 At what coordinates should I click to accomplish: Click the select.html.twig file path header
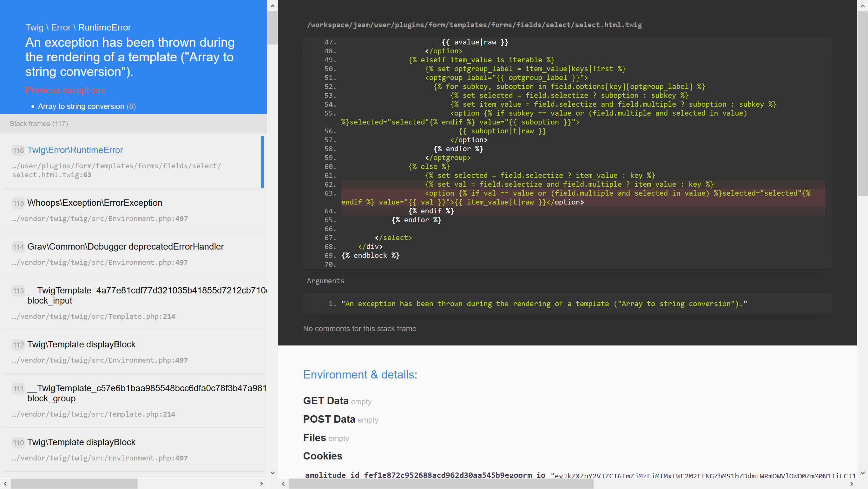pos(474,25)
